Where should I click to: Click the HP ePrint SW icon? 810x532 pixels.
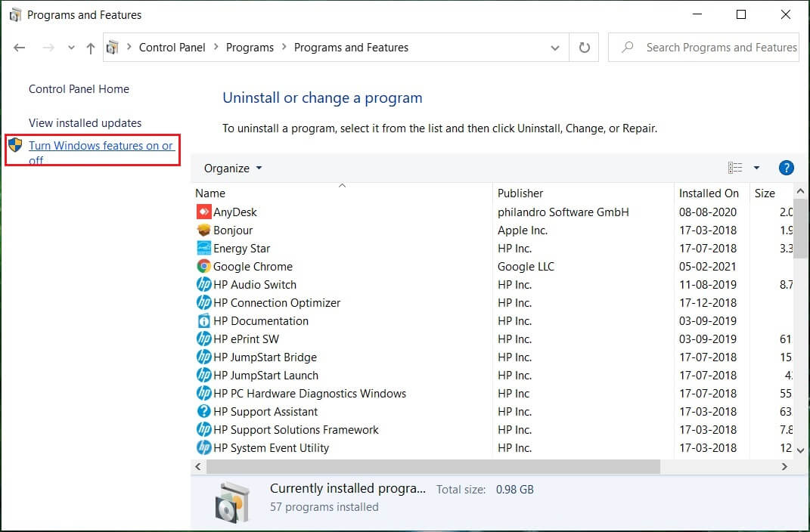point(203,339)
